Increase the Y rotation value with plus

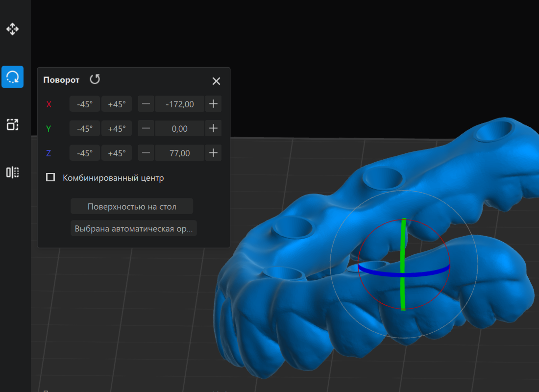[213, 128]
